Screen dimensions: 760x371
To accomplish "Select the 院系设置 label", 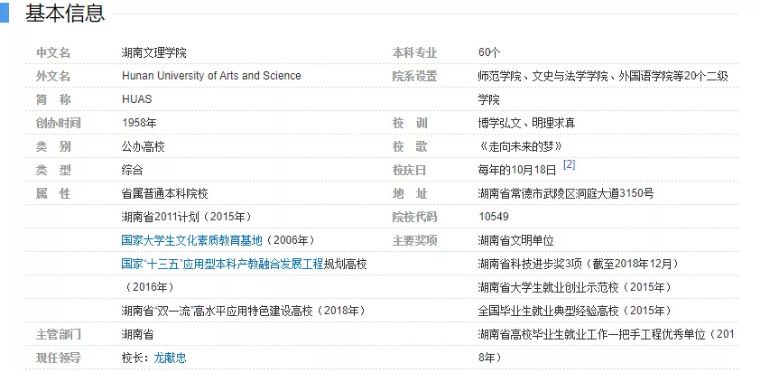I will 414,76.
